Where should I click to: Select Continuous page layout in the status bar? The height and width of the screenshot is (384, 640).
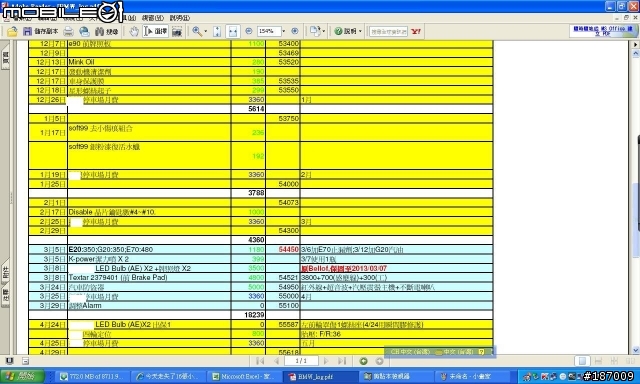[598, 361]
